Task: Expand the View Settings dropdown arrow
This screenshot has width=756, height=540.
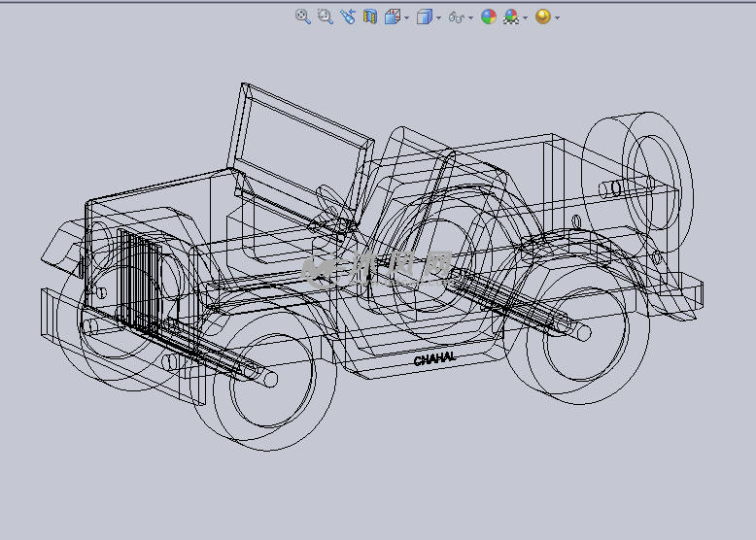Action: point(557,17)
